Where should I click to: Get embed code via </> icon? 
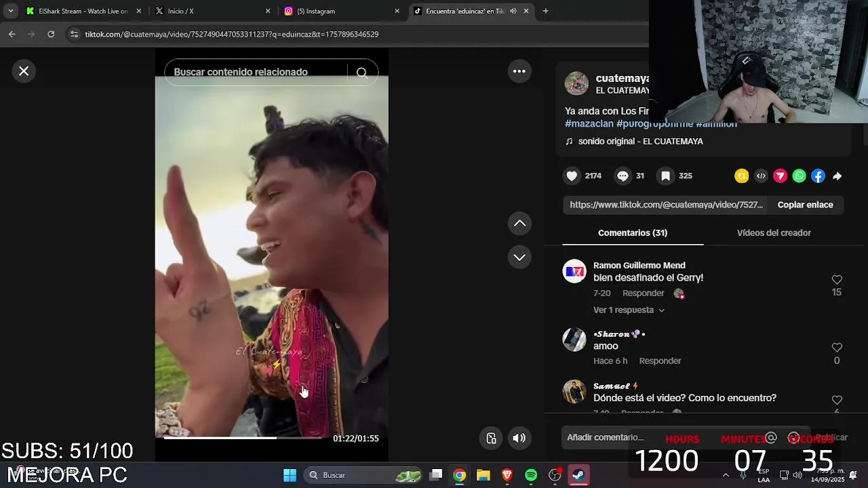click(x=761, y=176)
